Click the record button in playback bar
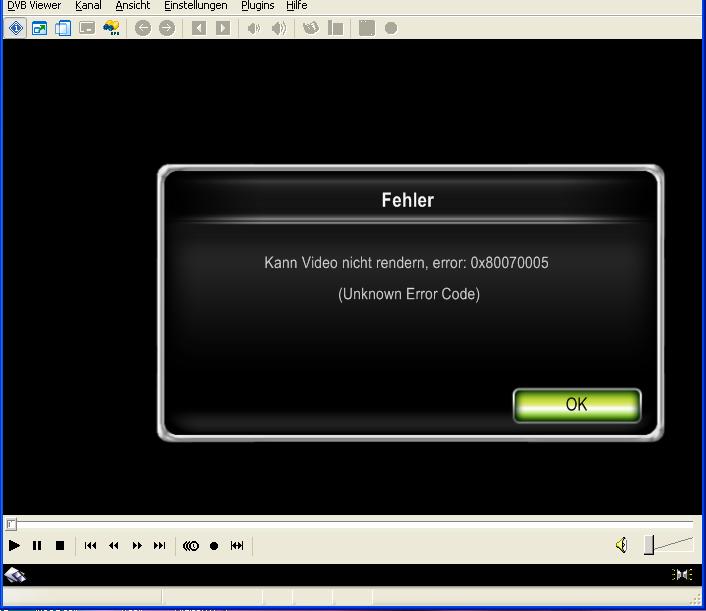The width and height of the screenshot is (706, 611). [214, 546]
